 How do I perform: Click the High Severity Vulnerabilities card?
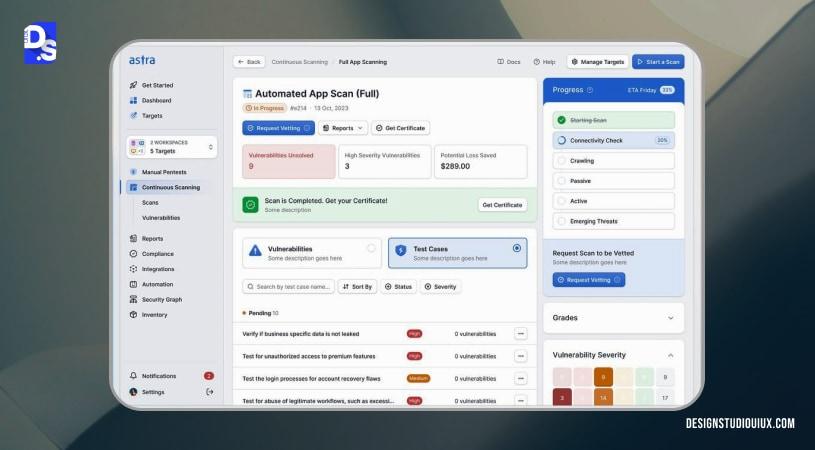tap(385, 162)
